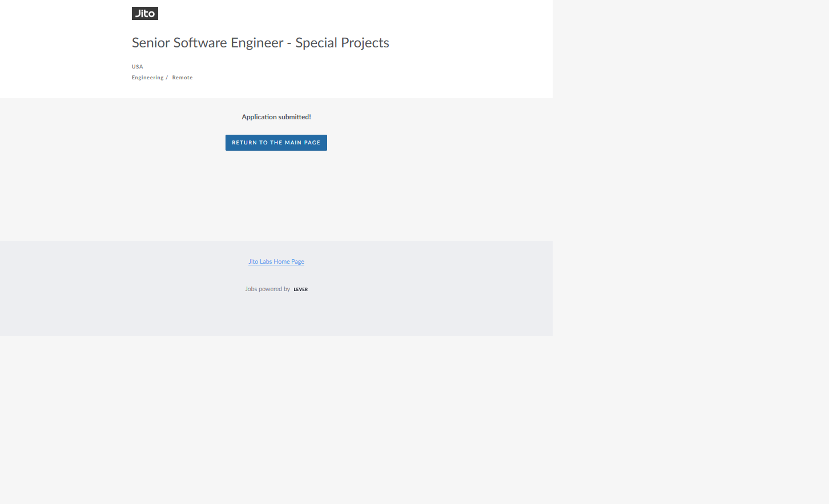Image resolution: width=829 pixels, height=504 pixels.
Task: Click the word 'Engineer' in the job title
Action: click(x=257, y=43)
